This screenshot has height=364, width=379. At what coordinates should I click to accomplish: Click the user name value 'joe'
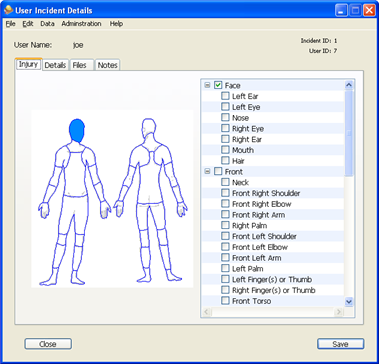point(78,45)
